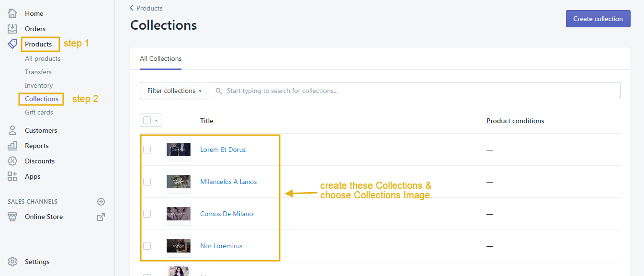Click the collections search field

tap(415, 91)
